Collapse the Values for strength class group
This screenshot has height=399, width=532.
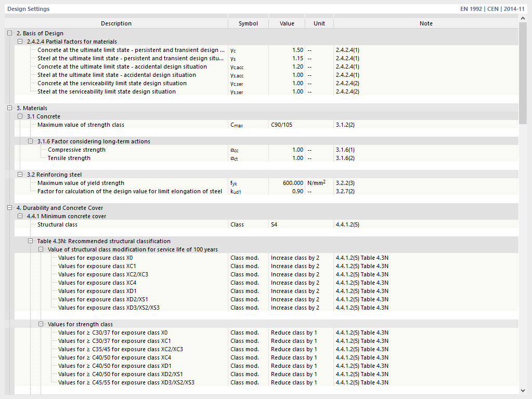click(41, 324)
